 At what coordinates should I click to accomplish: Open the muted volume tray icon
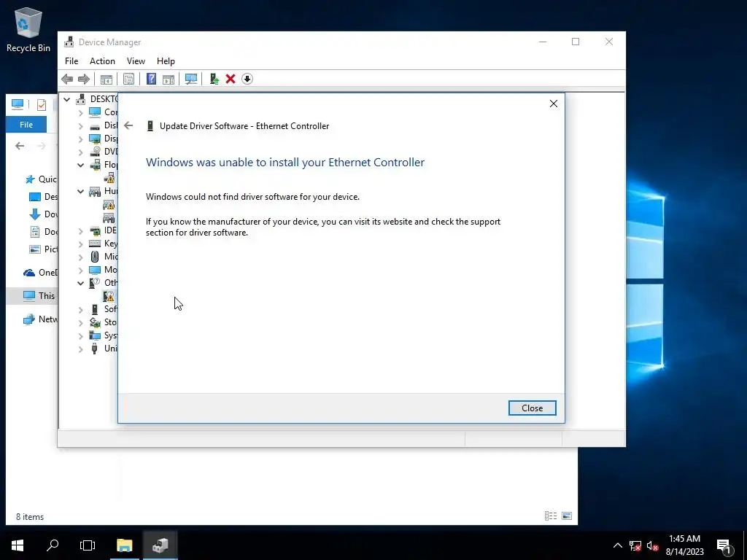tap(653, 545)
